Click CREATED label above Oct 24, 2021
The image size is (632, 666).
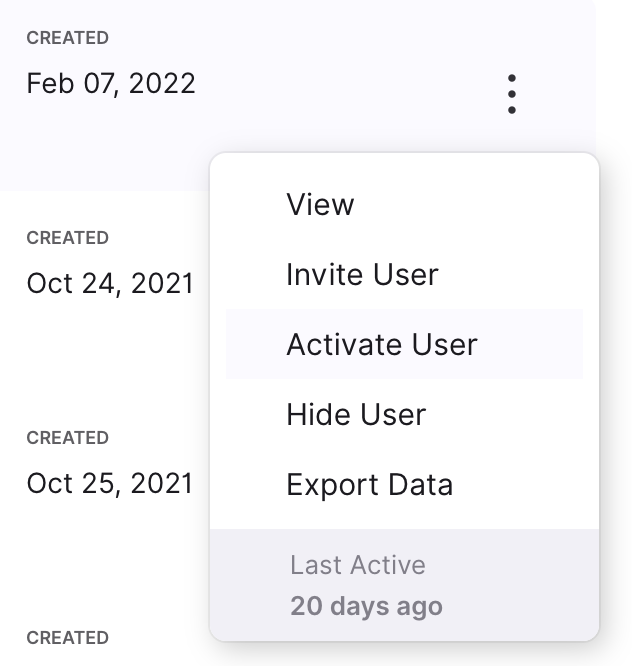coord(68,238)
